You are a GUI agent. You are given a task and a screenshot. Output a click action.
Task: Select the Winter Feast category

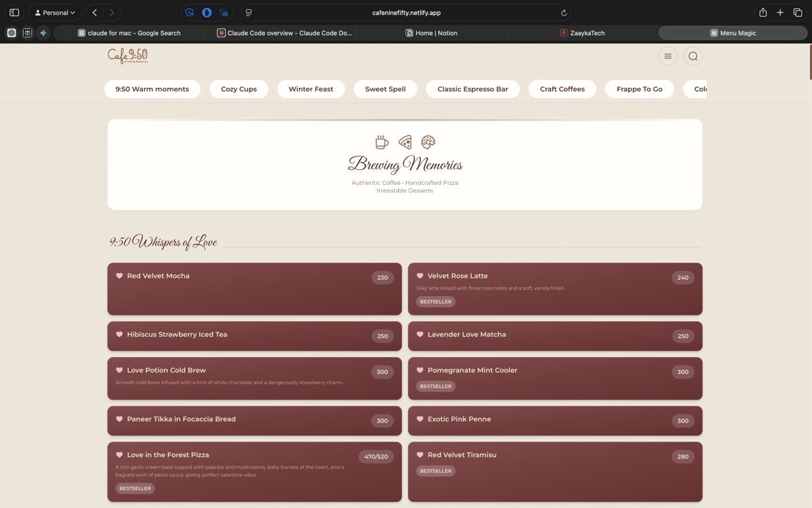(311, 89)
